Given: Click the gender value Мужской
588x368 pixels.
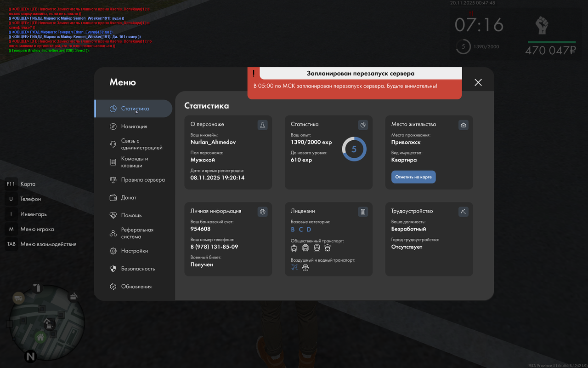Looking at the screenshot, I should (203, 160).
